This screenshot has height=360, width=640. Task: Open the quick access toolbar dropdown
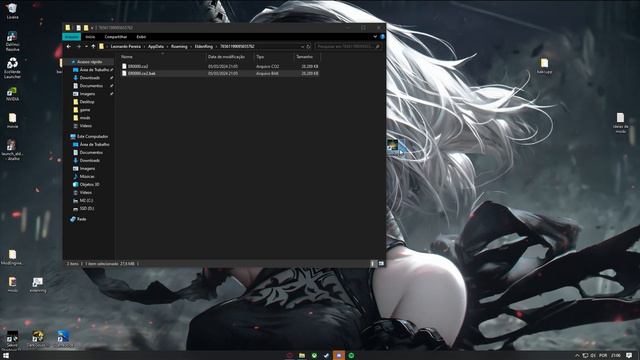coord(92,28)
